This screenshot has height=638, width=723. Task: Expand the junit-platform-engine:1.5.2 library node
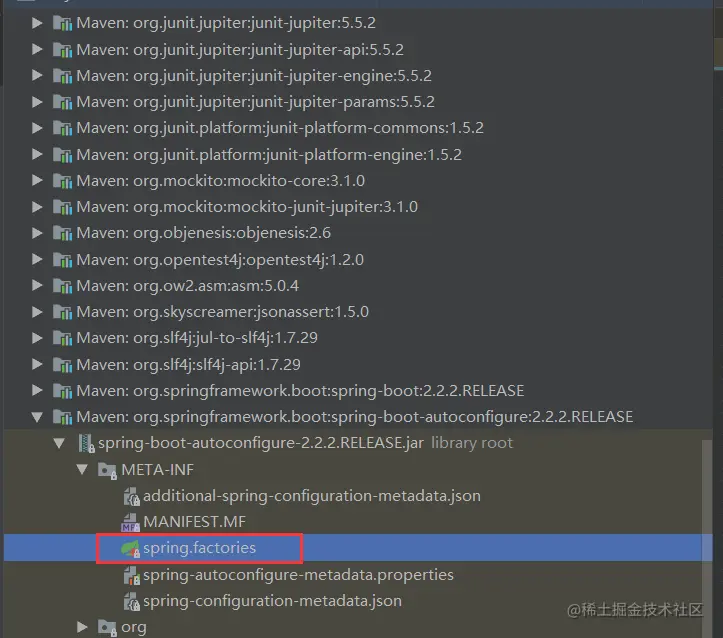coord(37,154)
